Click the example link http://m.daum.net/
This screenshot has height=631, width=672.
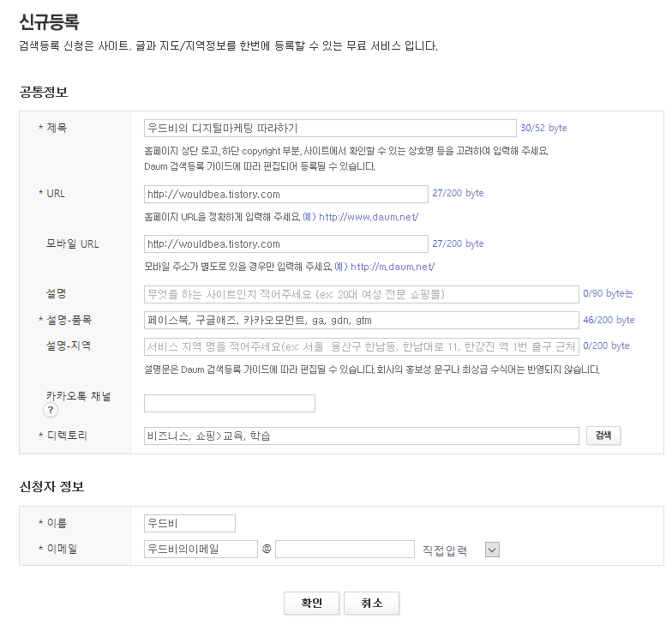393,267
